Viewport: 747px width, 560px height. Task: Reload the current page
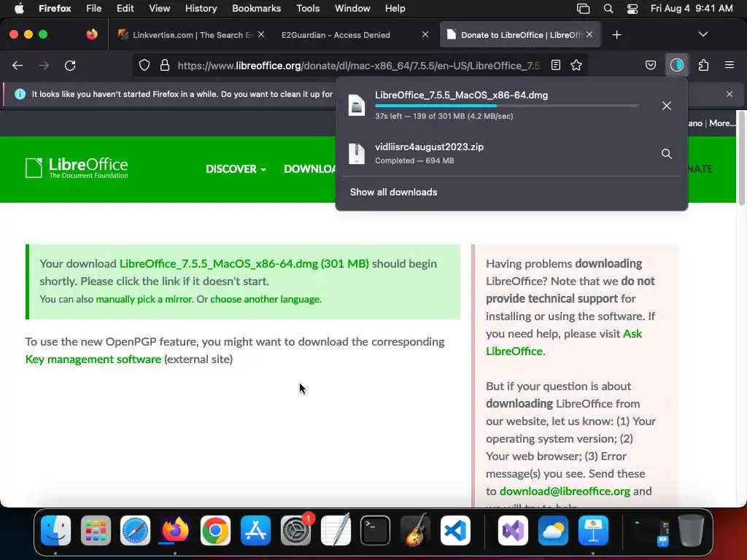point(70,65)
